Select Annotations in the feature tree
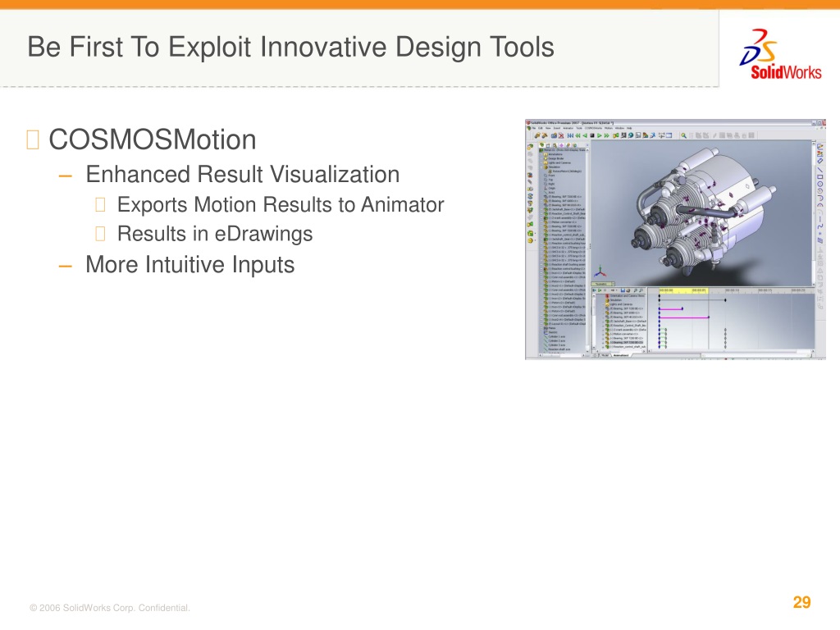Screen dimensions: 840x630 pyautogui.click(x=555, y=154)
